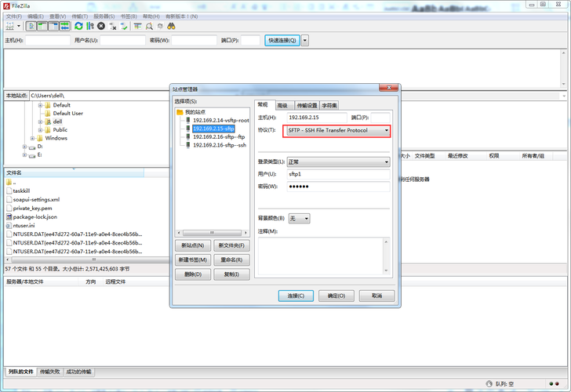Click the local file list horizontal scrollbar

point(86,260)
